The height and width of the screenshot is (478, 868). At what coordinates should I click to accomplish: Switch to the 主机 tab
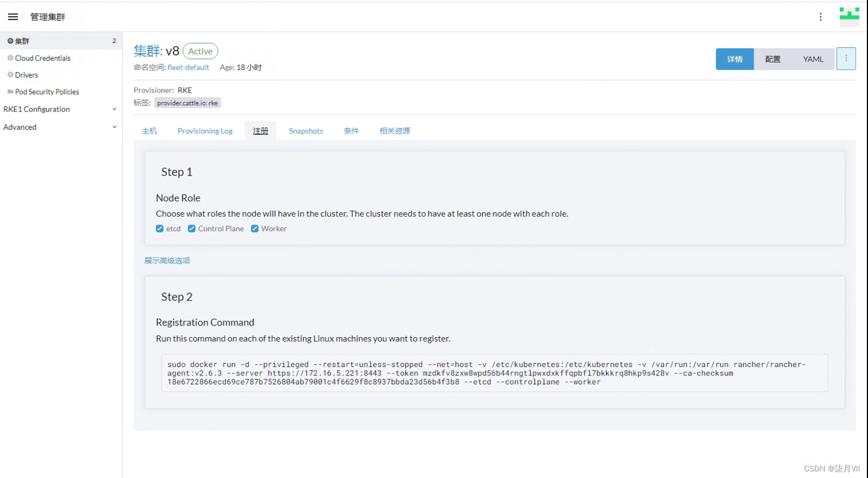click(x=149, y=131)
